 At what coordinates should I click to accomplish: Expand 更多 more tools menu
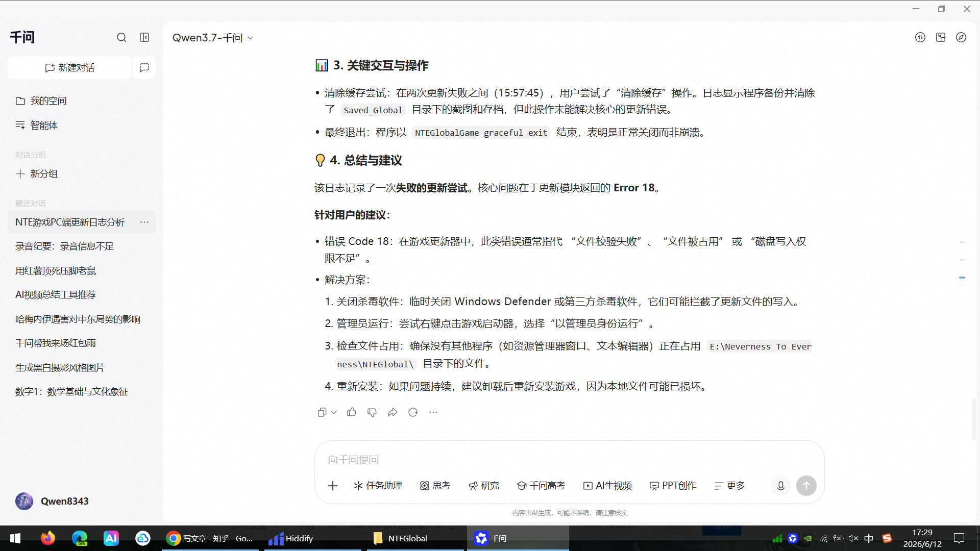729,486
